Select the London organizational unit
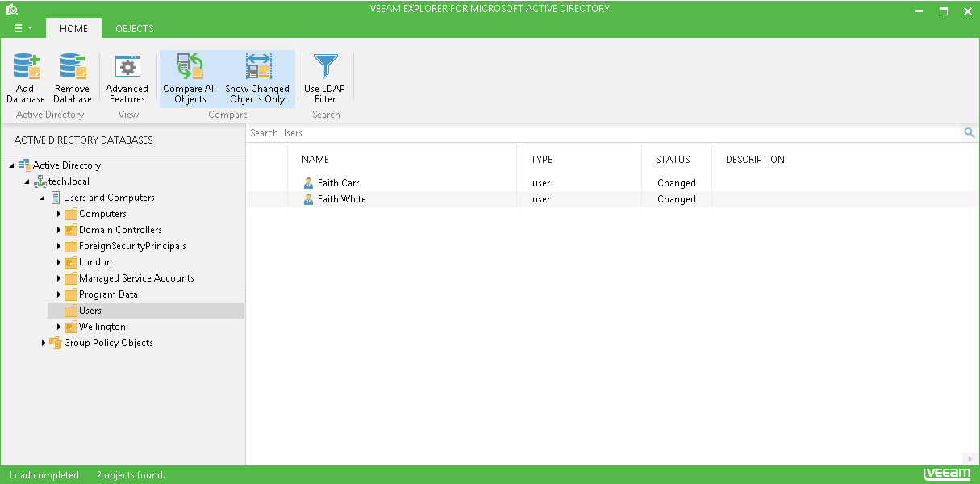 95,262
